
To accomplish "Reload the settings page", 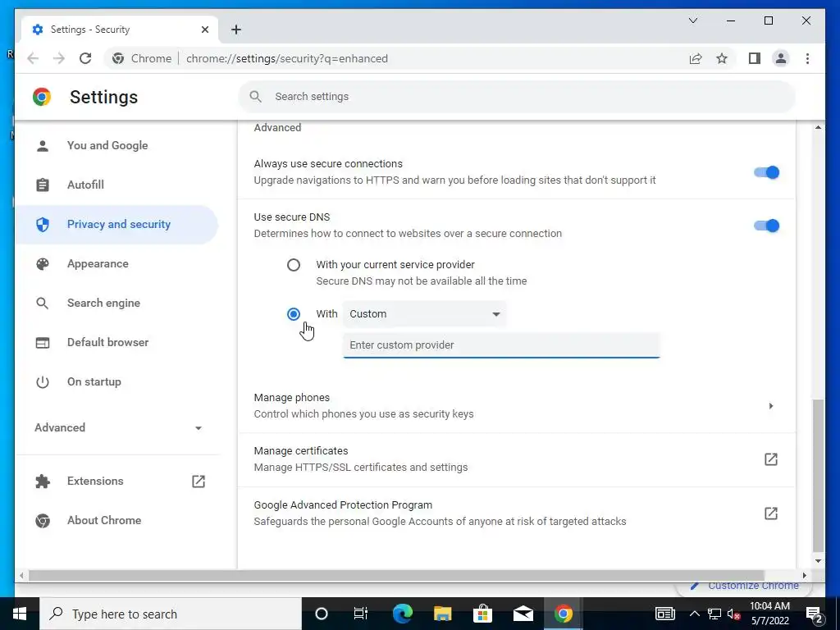I will (x=85, y=58).
